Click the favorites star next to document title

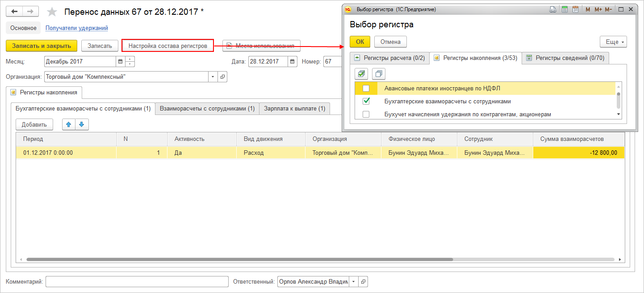[x=52, y=12]
